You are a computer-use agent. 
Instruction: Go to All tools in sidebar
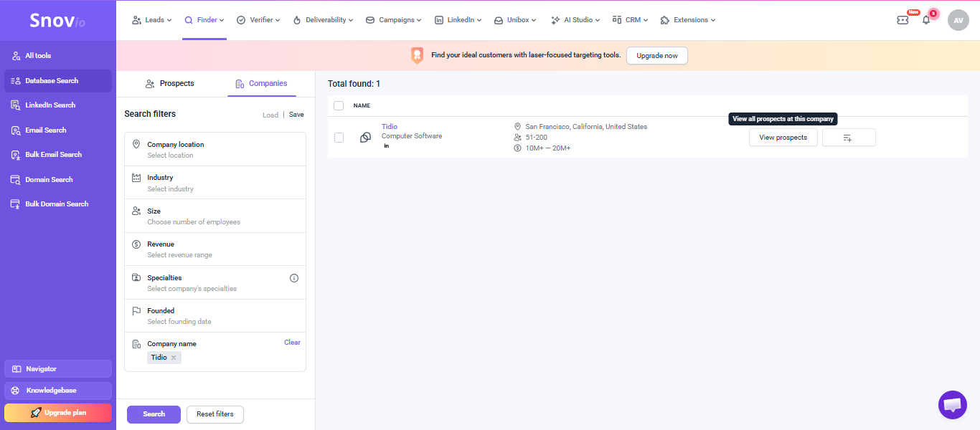58,56
